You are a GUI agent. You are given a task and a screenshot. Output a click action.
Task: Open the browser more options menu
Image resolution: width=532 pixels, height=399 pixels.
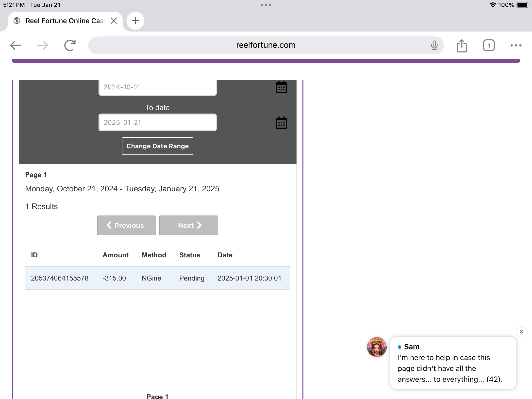coord(516,45)
